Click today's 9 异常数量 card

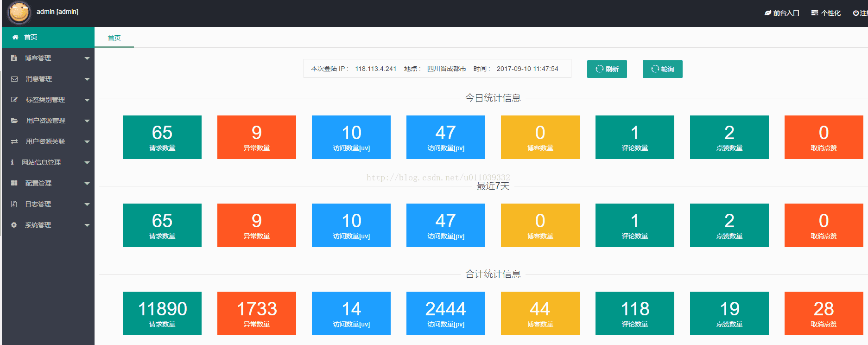257,137
